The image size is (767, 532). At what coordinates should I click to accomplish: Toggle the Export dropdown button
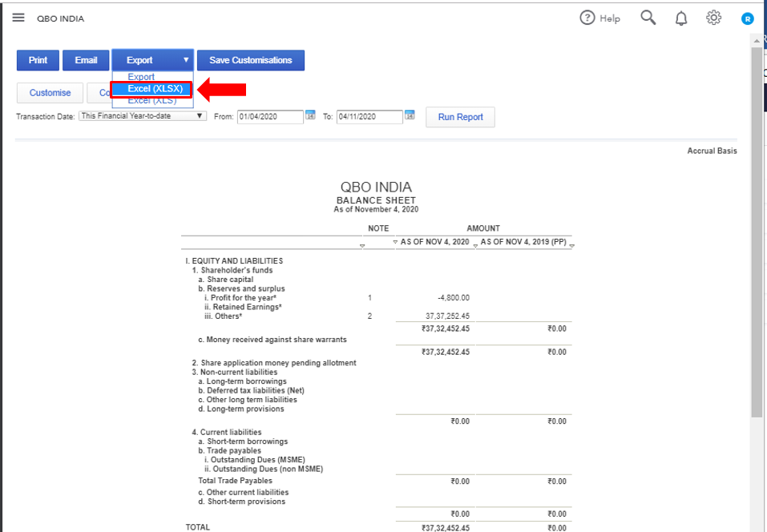click(152, 60)
